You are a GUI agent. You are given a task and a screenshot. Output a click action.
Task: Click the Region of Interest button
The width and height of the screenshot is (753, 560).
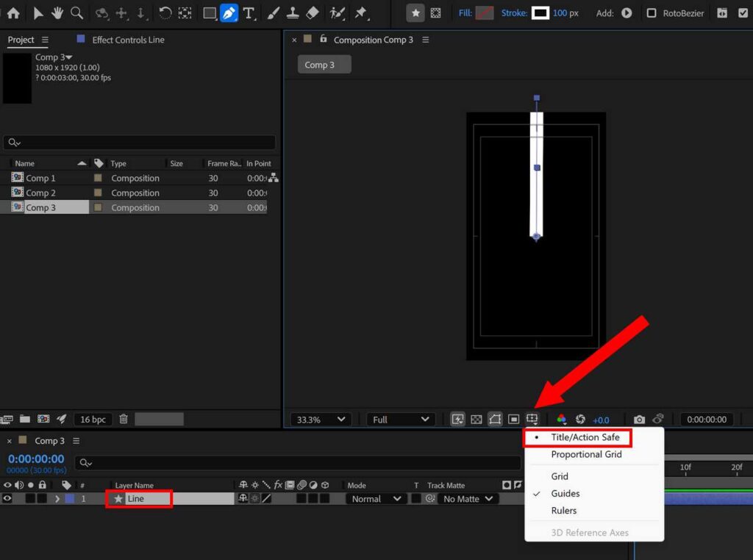(x=513, y=420)
